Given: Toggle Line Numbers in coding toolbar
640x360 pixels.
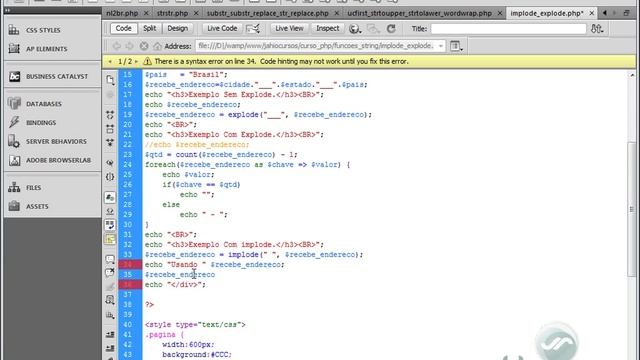Looking at the screenshot, I should click(x=110, y=198).
